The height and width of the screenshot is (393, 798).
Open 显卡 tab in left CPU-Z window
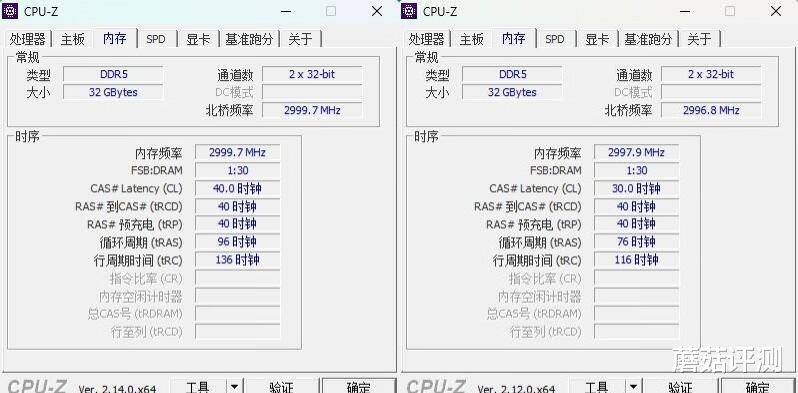198,39
